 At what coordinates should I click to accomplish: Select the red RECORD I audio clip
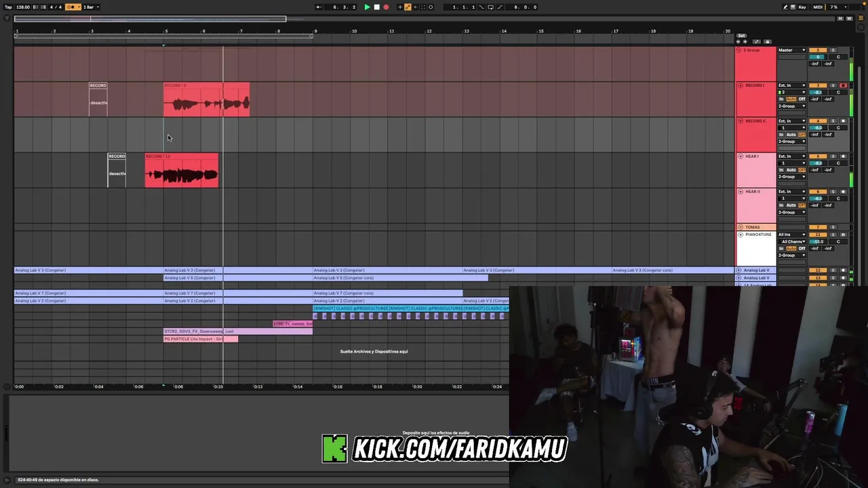[206, 100]
